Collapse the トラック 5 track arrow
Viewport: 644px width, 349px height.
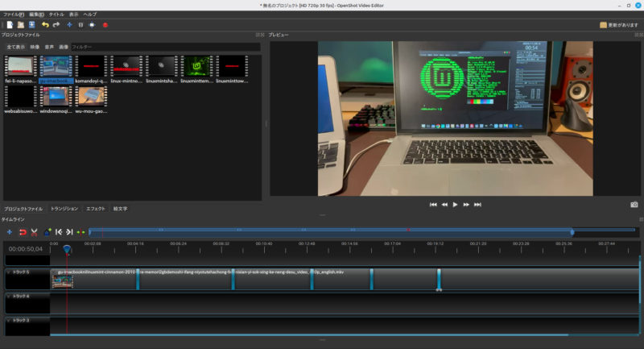click(x=9, y=272)
